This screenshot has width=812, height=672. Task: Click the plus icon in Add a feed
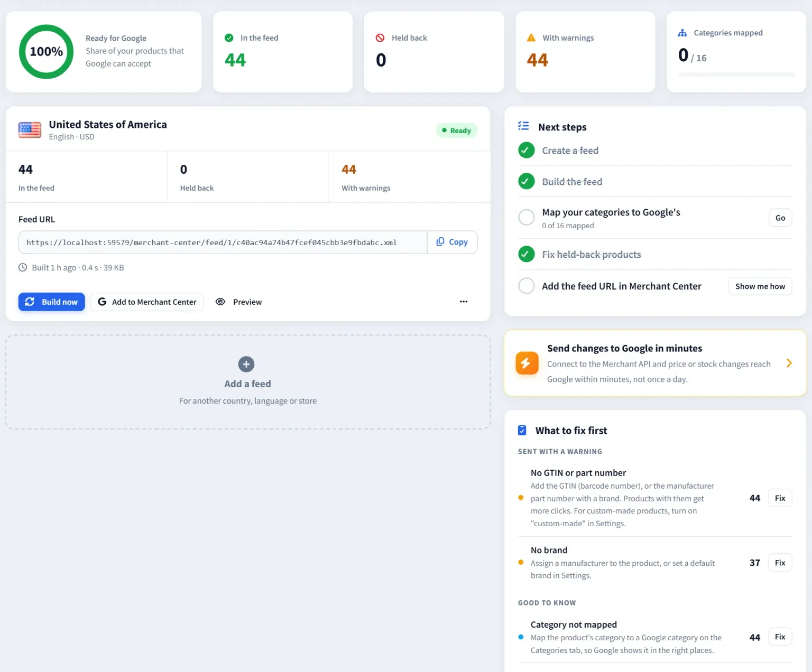[246, 364]
